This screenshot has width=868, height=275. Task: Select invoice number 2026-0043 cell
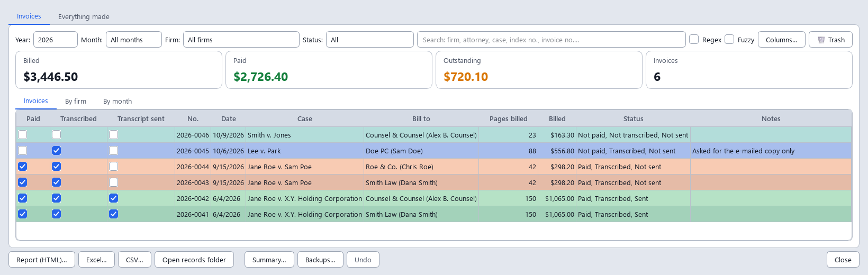tap(193, 182)
